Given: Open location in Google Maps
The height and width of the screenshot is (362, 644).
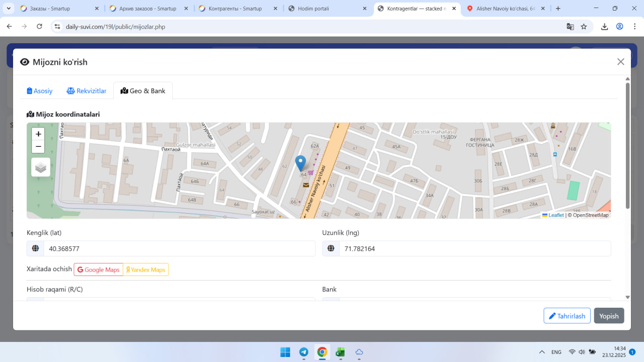Looking at the screenshot, I should click(99, 270).
